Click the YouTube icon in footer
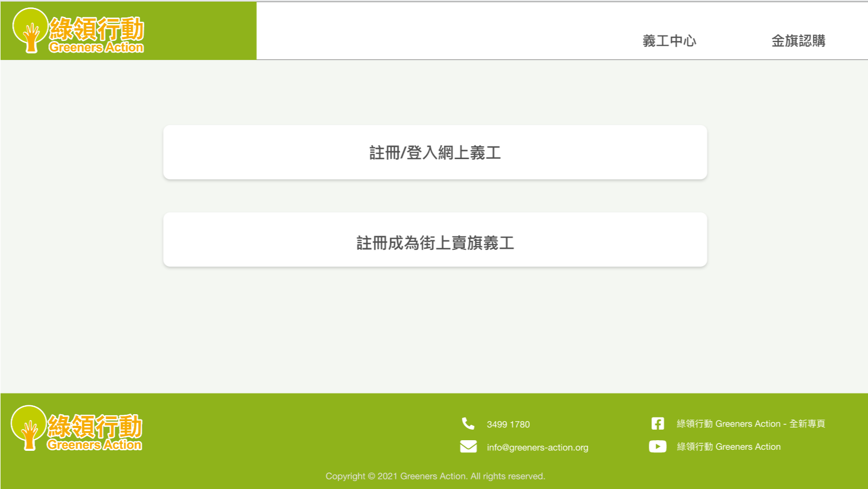Image resolution: width=868 pixels, height=489 pixels. (x=657, y=447)
